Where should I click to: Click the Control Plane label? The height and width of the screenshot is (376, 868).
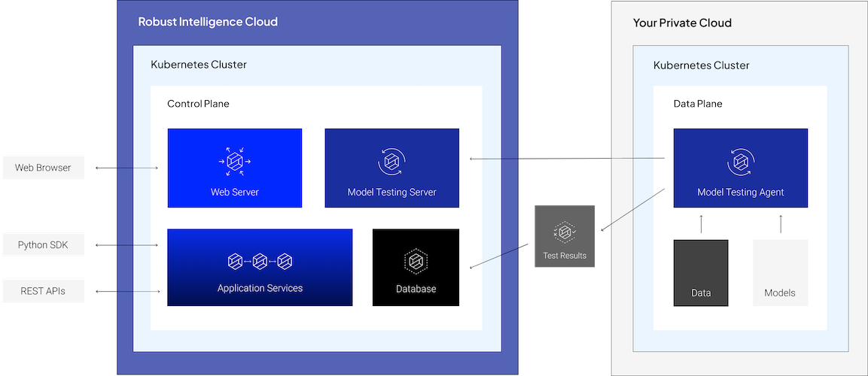pyautogui.click(x=198, y=104)
